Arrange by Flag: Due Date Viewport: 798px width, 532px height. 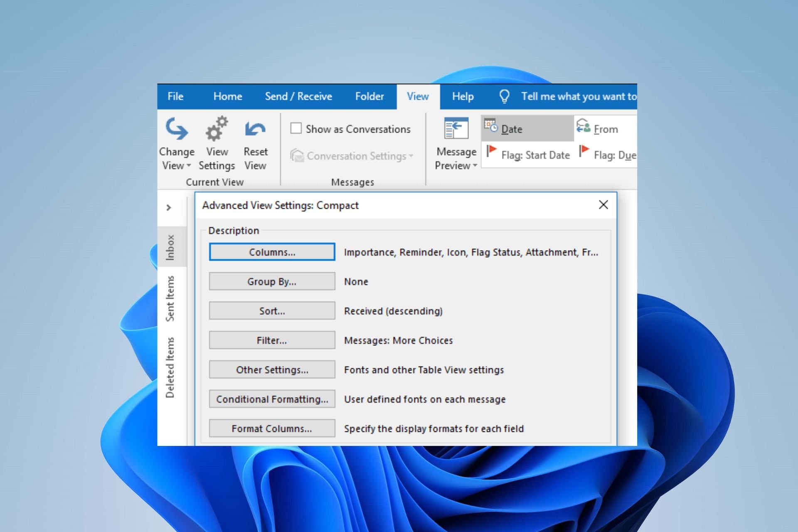coord(607,155)
